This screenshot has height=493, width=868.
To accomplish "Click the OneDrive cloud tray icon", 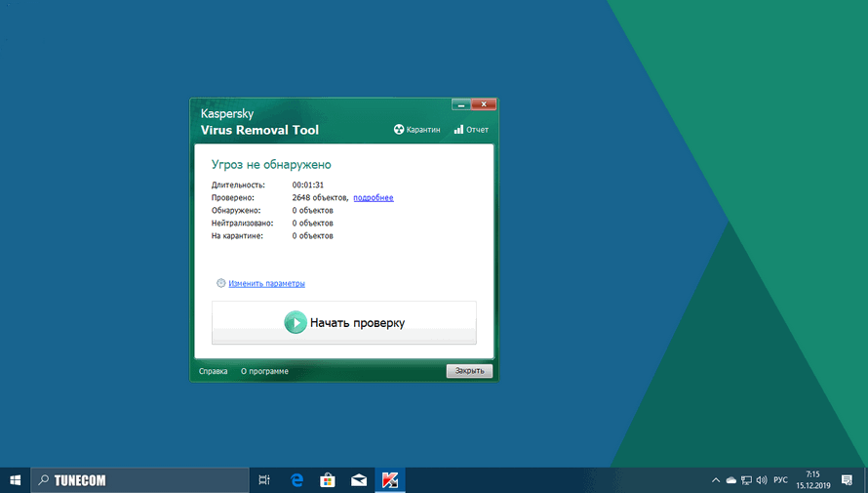I will pyautogui.click(x=731, y=480).
